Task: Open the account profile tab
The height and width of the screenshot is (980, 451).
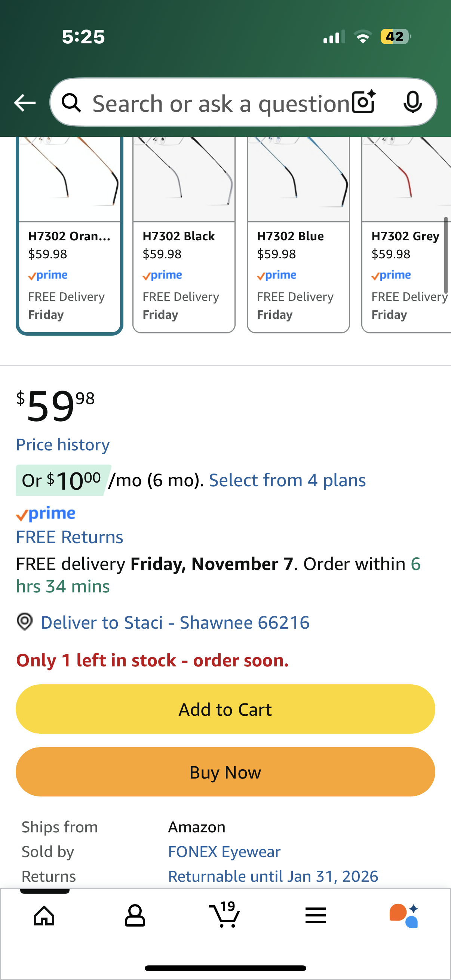Action: [x=135, y=915]
